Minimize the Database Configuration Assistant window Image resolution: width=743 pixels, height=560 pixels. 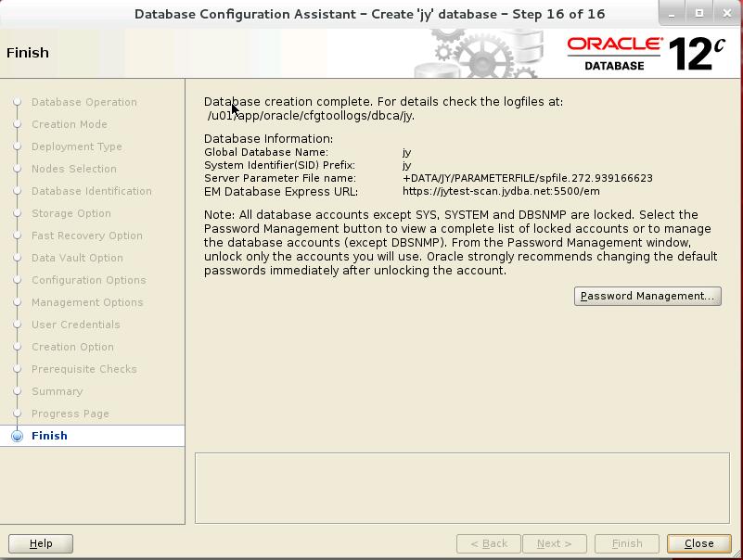coord(672,14)
